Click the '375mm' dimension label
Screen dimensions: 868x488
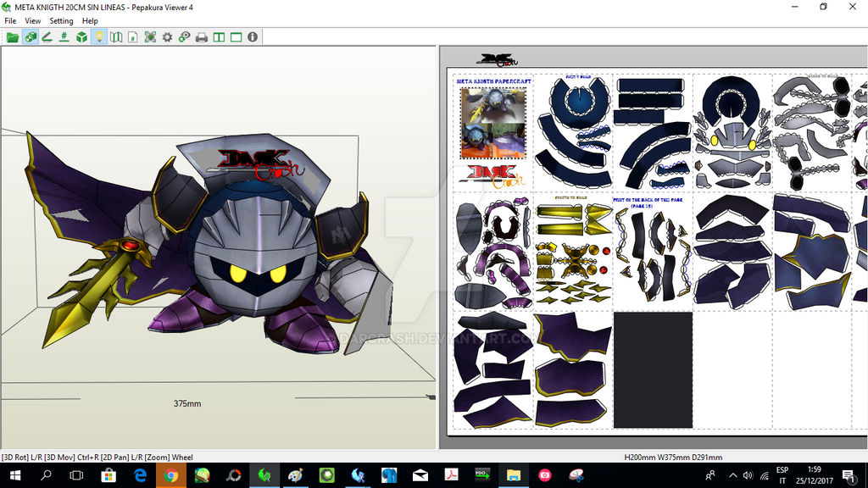click(x=187, y=403)
